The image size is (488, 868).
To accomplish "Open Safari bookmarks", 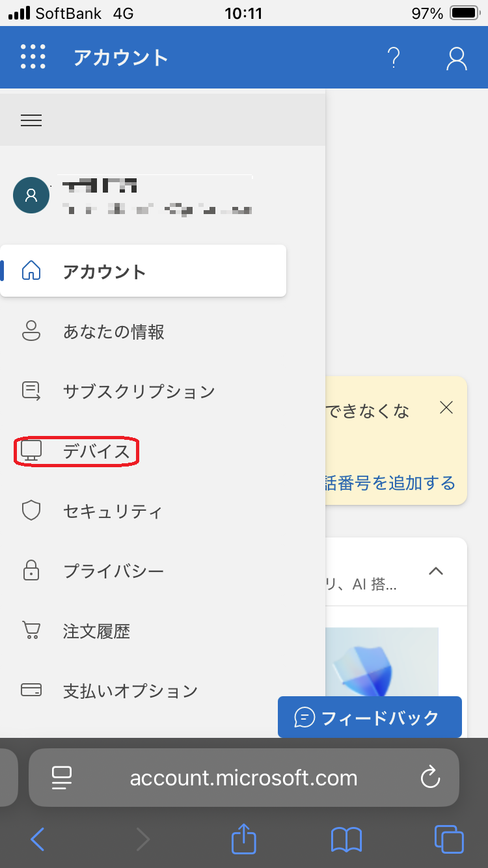I will [x=346, y=839].
